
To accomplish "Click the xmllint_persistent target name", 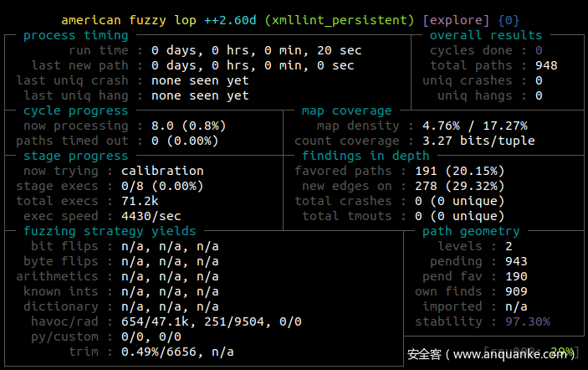I will 339,19.
